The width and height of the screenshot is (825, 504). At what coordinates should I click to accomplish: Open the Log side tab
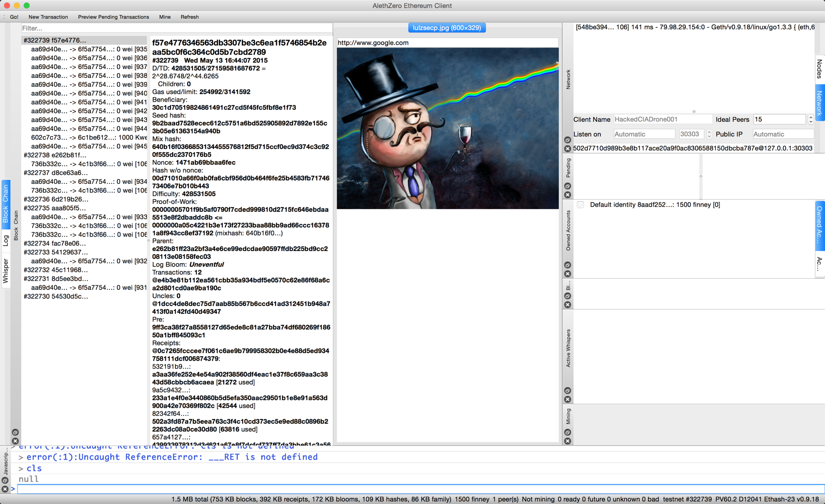coord(6,240)
